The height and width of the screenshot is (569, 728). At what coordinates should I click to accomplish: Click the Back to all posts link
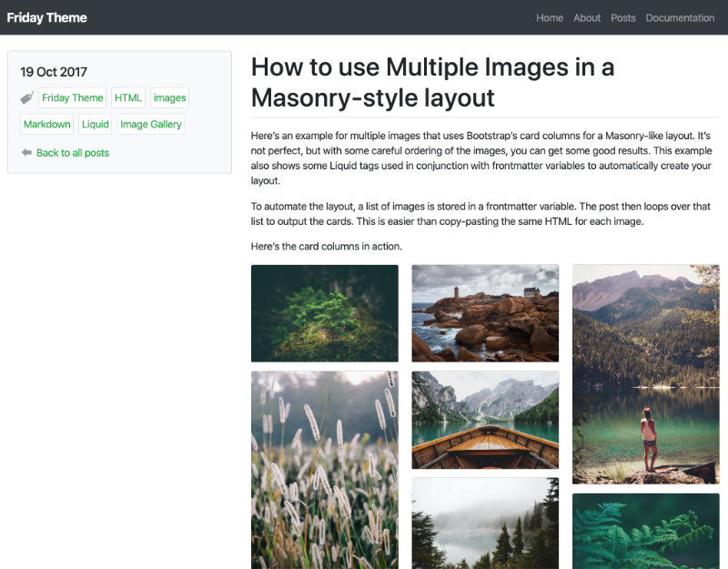coord(73,153)
